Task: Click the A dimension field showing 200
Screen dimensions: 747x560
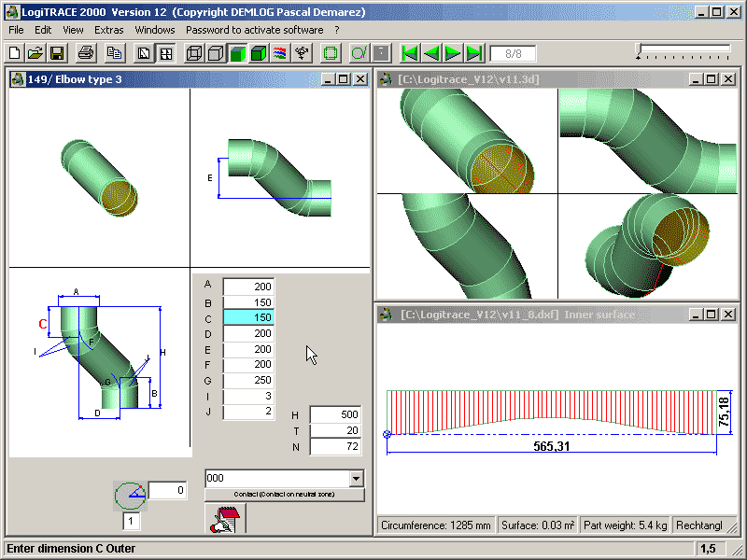Action: click(x=248, y=287)
